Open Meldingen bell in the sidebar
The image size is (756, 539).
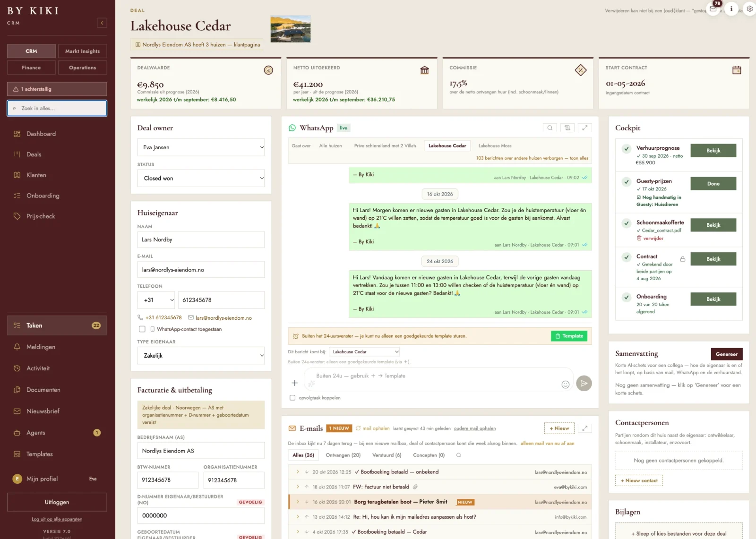(17, 347)
